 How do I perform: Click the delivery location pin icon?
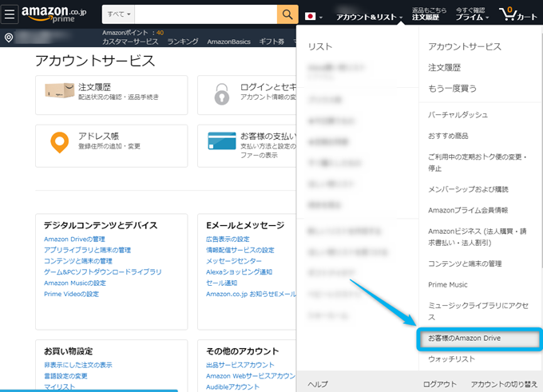tap(9, 38)
